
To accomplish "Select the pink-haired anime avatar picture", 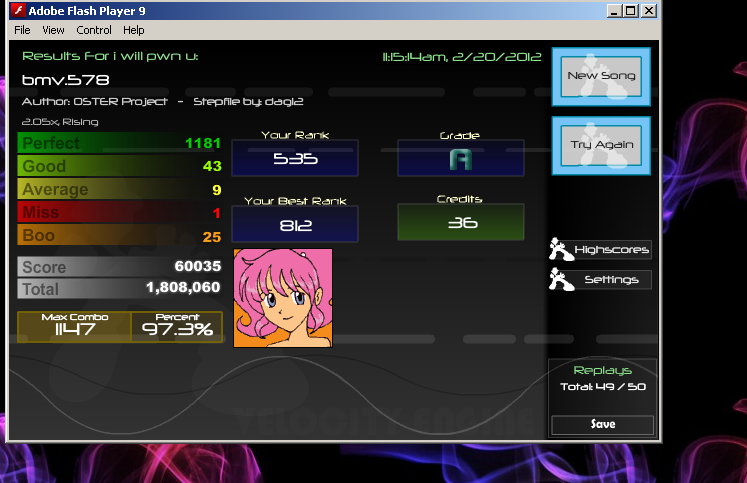I will click(x=283, y=298).
